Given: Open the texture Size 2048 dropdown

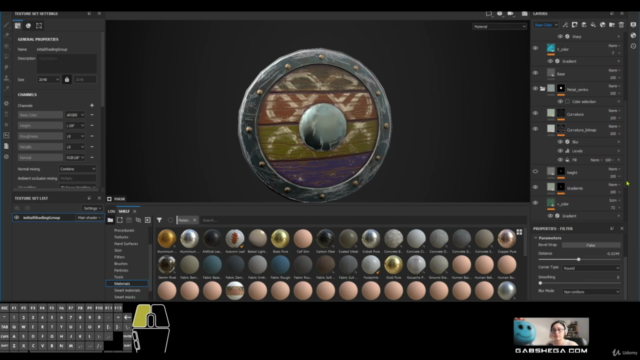Looking at the screenshot, I should tap(49, 80).
